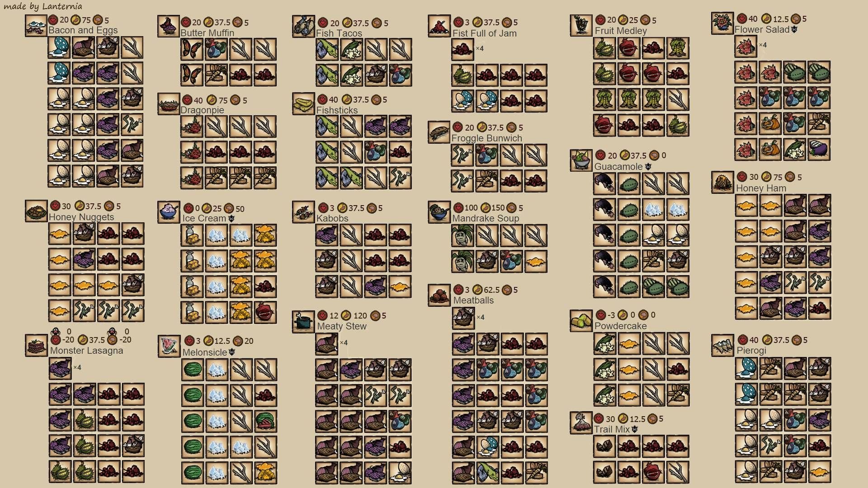Click the Fishsticks dish icon
The image size is (868, 488).
pos(303,104)
